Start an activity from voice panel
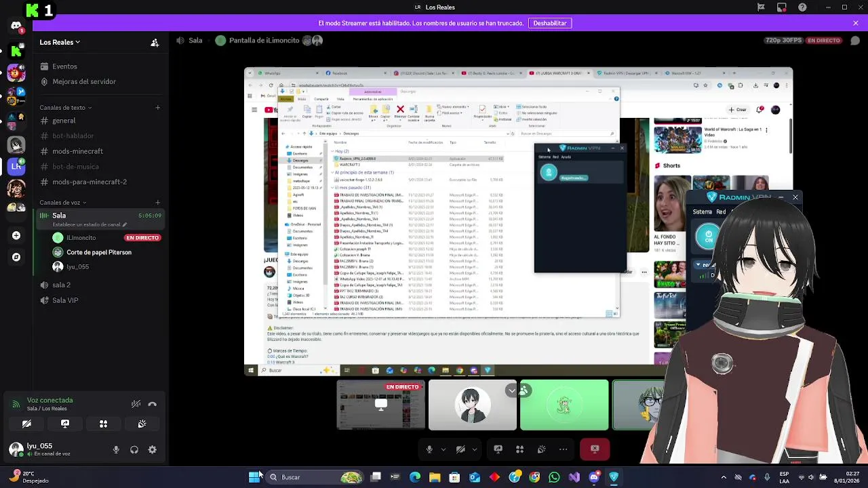 tap(104, 424)
